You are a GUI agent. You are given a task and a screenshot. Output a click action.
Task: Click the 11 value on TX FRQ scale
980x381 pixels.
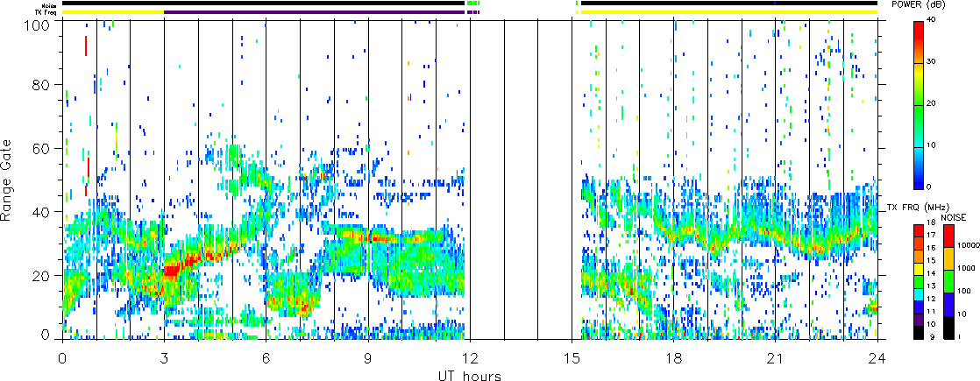[x=931, y=311]
